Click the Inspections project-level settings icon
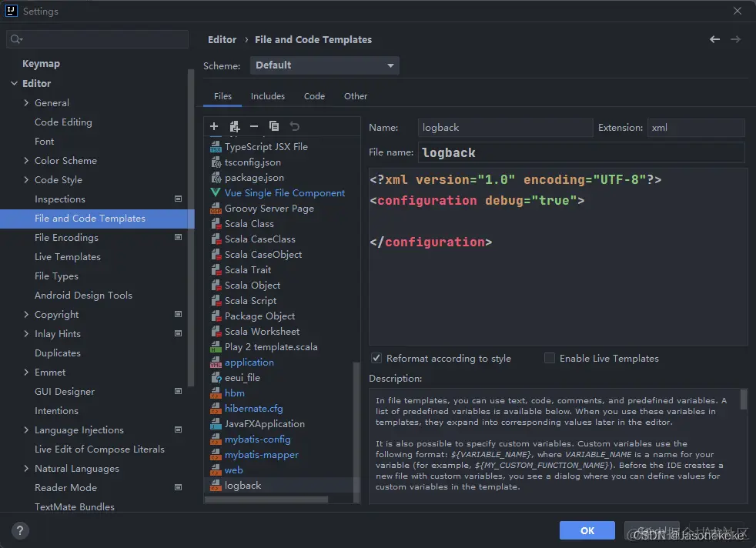 click(178, 199)
